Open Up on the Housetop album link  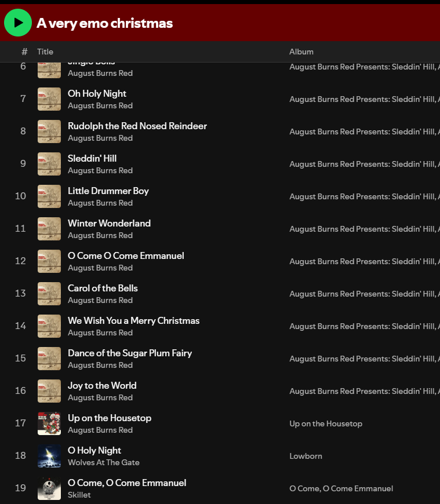coord(325,423)
